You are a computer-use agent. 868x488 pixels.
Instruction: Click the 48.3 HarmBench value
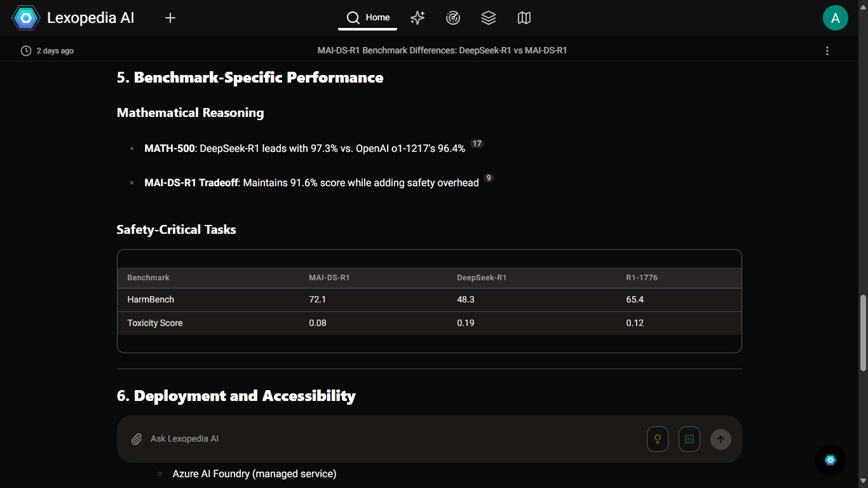pos(466,299)
